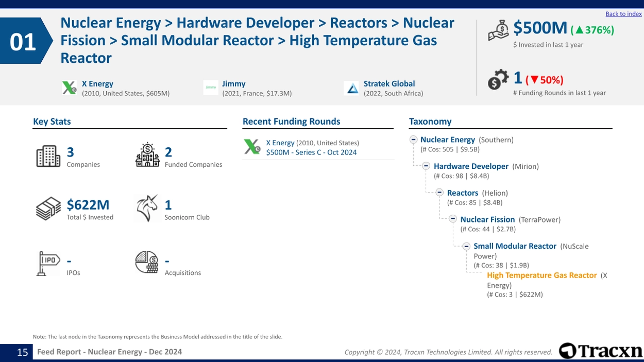Click the (2022, South Africa) detail
This screenshot has height=362, width=644.
pos(393,94)
